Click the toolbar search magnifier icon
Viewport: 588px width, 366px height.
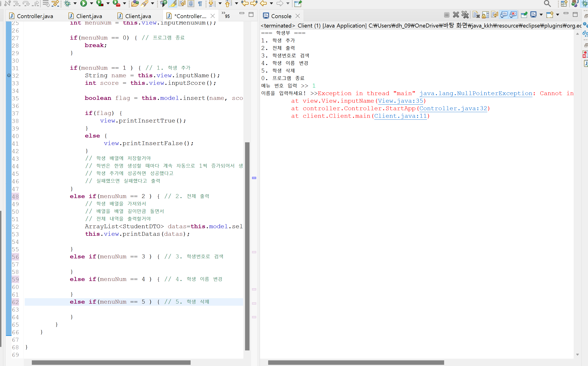pyautogui.click(x=547, y=3)
